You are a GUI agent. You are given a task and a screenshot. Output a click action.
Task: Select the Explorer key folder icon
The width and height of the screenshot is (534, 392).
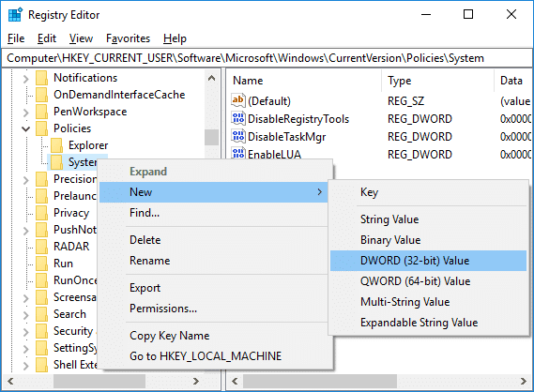coord(57,145)
